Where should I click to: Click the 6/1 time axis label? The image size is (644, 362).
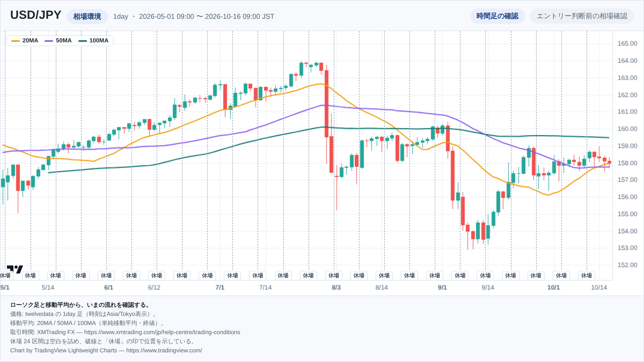pyautogui.click(x=109, y=287)
